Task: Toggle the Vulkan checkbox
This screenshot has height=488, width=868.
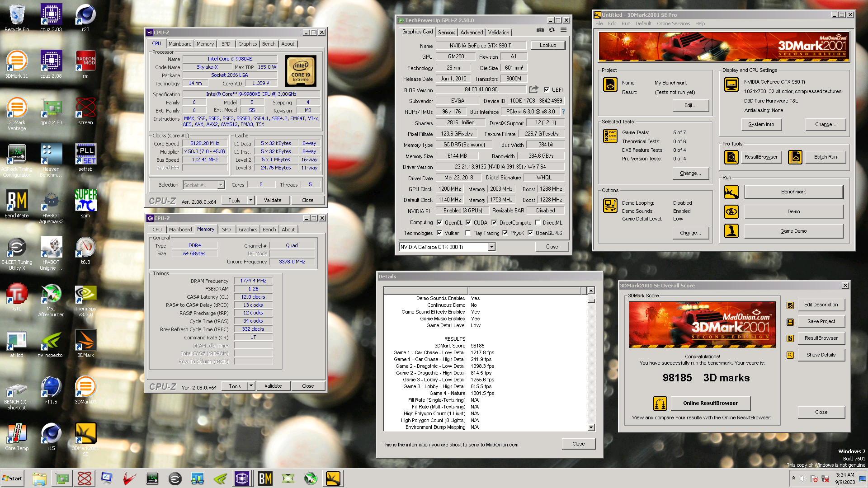Action: [439, 233]
